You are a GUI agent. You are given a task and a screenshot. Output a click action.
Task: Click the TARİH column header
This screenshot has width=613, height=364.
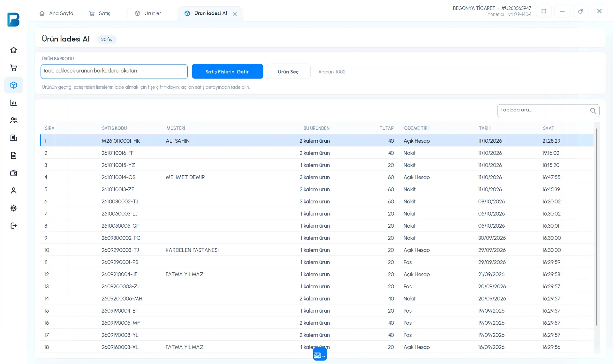tap(485, 128)
